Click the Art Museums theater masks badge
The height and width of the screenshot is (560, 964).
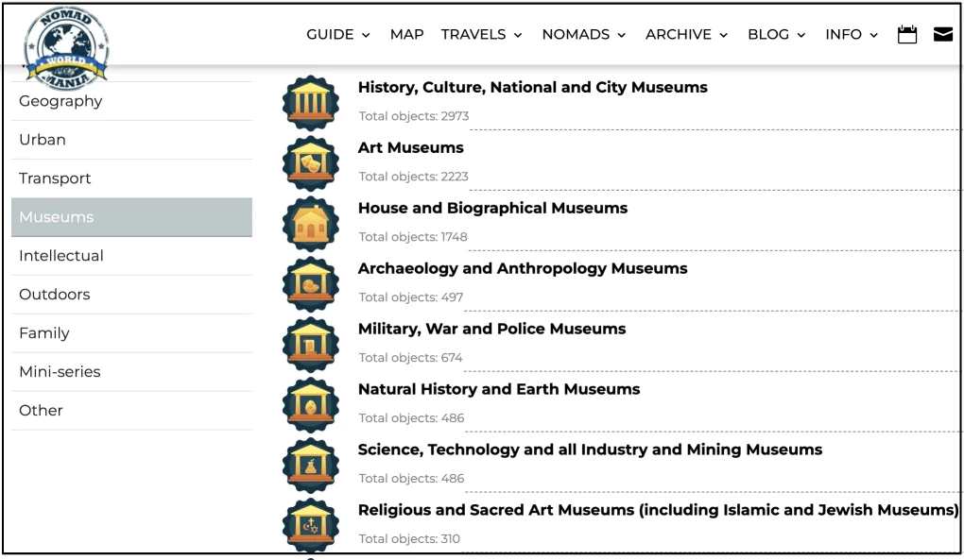[310, 162]
